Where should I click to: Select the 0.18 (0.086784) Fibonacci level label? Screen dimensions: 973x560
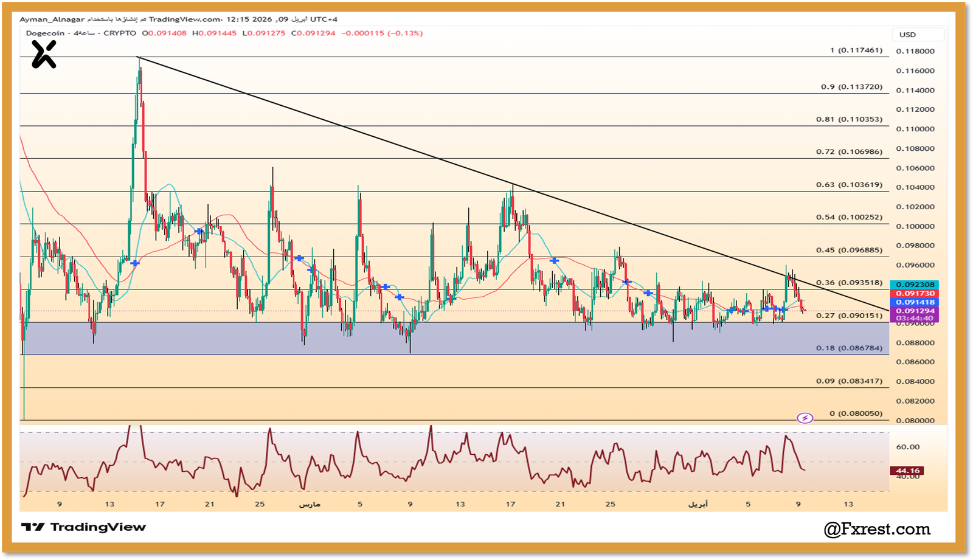pyautogui.click(x=849, y=348)
